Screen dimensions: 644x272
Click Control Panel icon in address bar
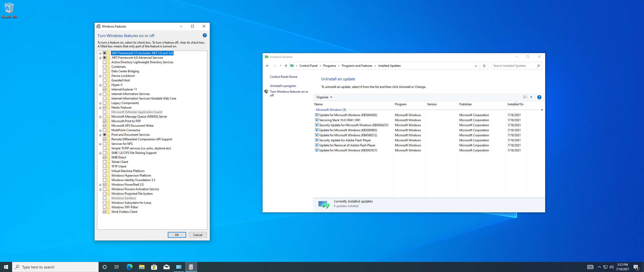pyautogui.click(x=292, y=66)
